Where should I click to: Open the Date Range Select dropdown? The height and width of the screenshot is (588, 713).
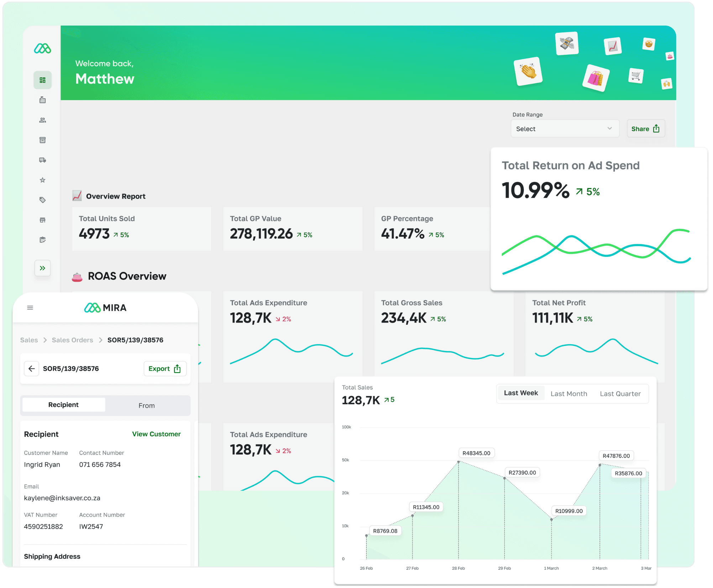565,129
